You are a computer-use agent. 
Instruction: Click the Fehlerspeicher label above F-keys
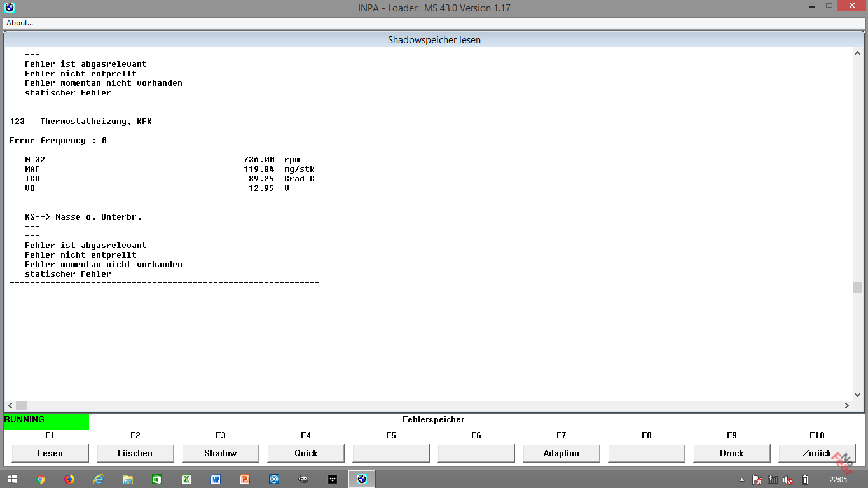[434, 420]
